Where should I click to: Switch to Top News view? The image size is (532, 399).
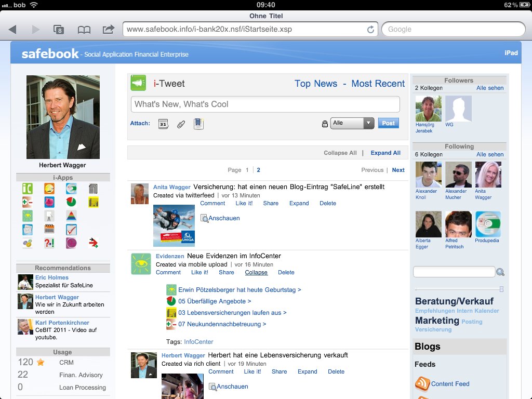click(x=316, y=84)
